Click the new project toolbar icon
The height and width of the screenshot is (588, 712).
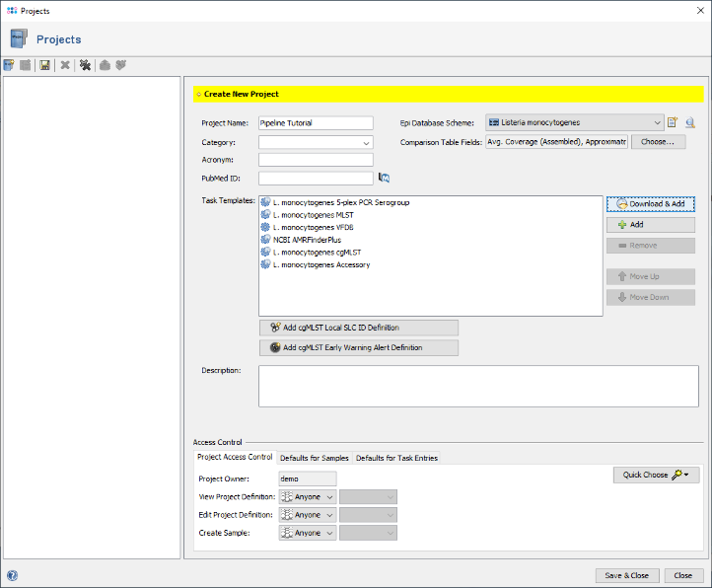click(x=10, y=65)
